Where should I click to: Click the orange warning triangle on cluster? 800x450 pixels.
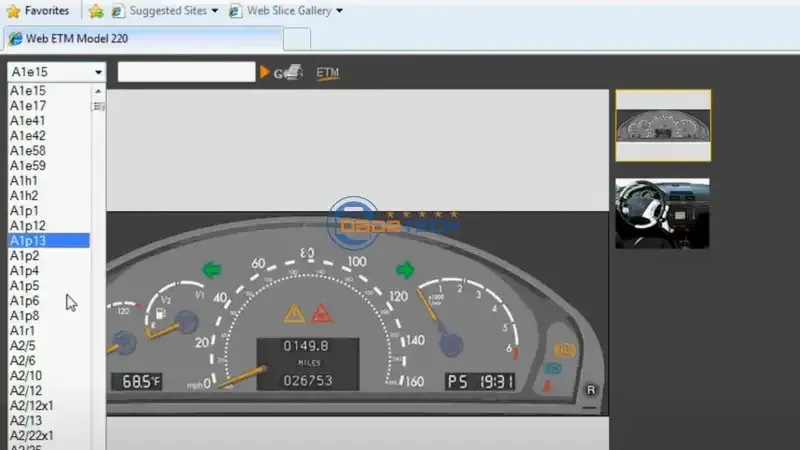pos(294,314)
